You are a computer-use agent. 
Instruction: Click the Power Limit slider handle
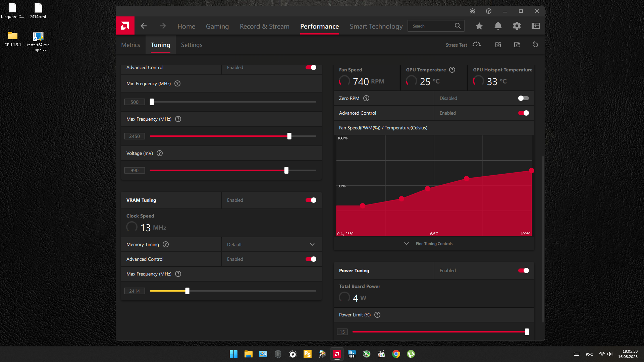coord(527,332)
